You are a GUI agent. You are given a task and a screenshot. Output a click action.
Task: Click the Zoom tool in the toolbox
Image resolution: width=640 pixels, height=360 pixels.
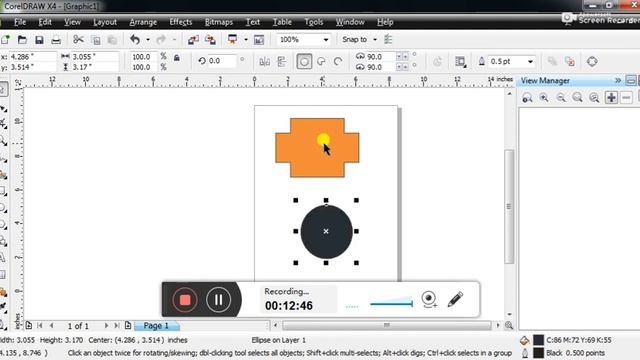tap(3, 140)
